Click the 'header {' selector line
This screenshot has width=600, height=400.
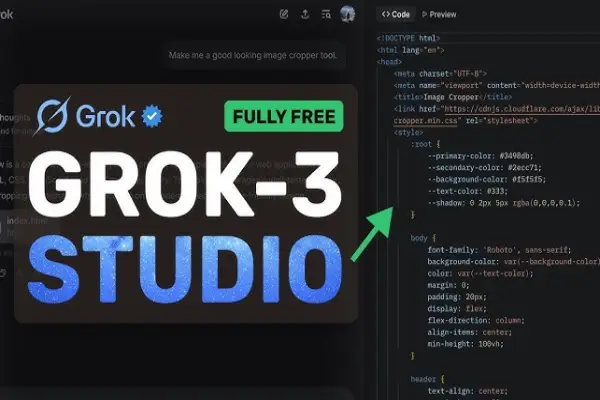pyautogui.click(x=427, y=379)
